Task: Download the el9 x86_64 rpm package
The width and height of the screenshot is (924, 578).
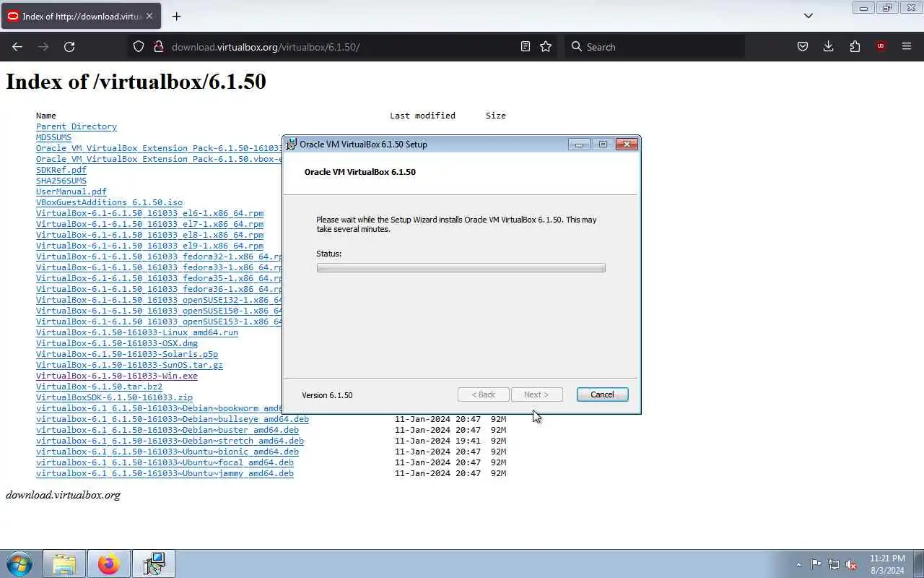Action: [x=149, y=246]
